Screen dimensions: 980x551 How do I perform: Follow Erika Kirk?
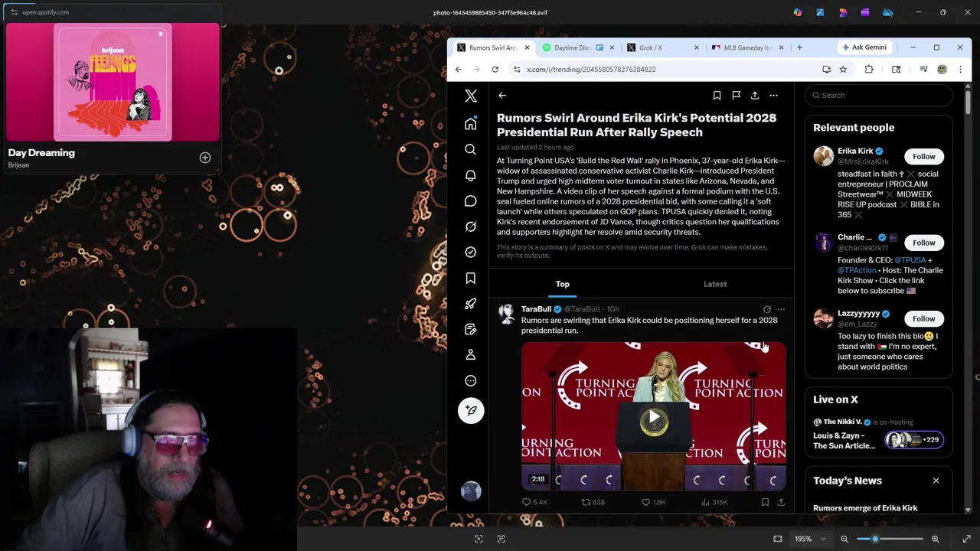[x=923, y=156]
